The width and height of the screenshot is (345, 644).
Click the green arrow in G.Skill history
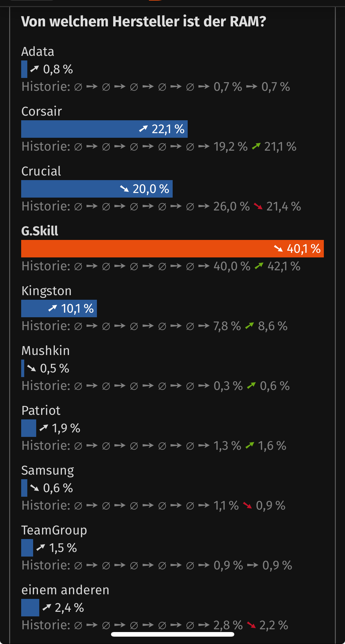click(x=259, y=266)
